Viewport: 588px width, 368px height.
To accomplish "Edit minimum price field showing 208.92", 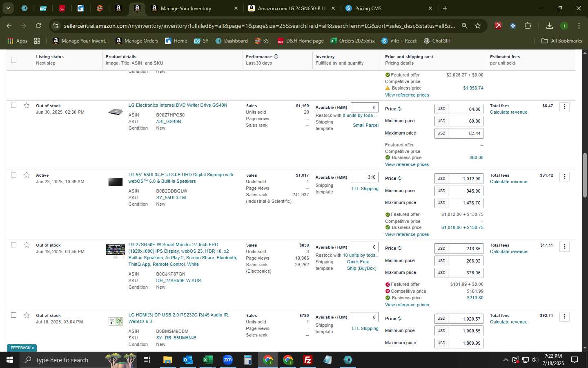I will (x=465, y=260).
